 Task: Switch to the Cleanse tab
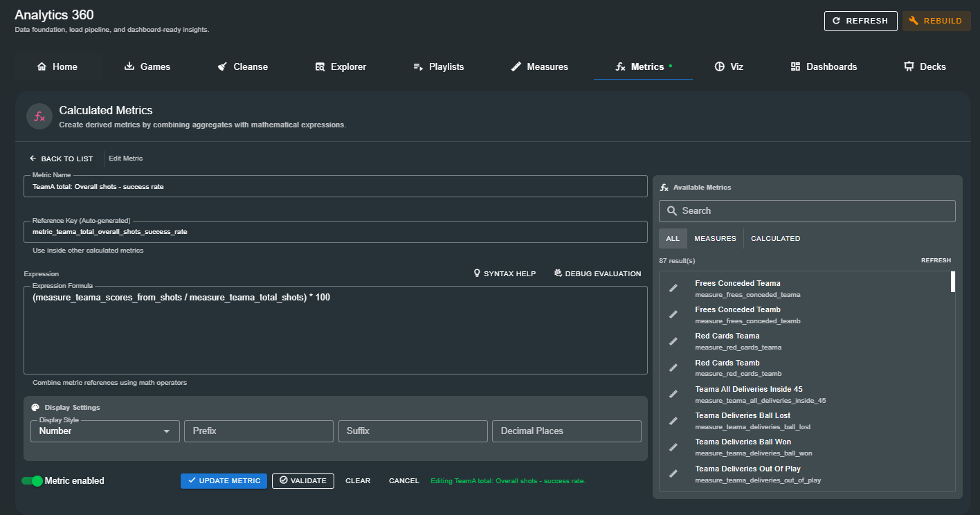pos(243,66)
